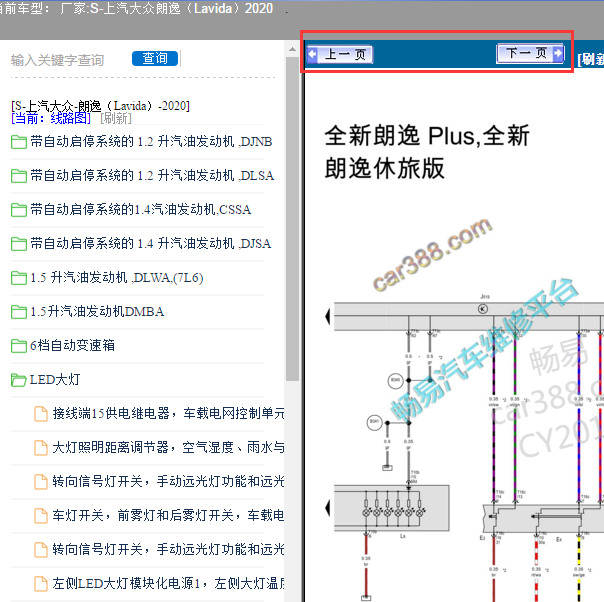The image size is (604, 602).
Task: Click the 当前：线路图 link
Action: [x=51, y=118]
